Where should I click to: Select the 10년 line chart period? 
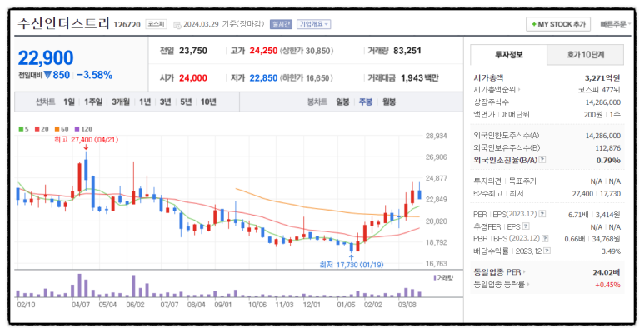click(208, 102)
